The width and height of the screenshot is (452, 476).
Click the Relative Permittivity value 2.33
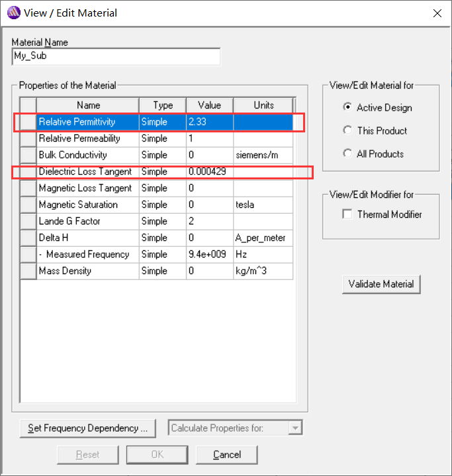tap(210, 122)
